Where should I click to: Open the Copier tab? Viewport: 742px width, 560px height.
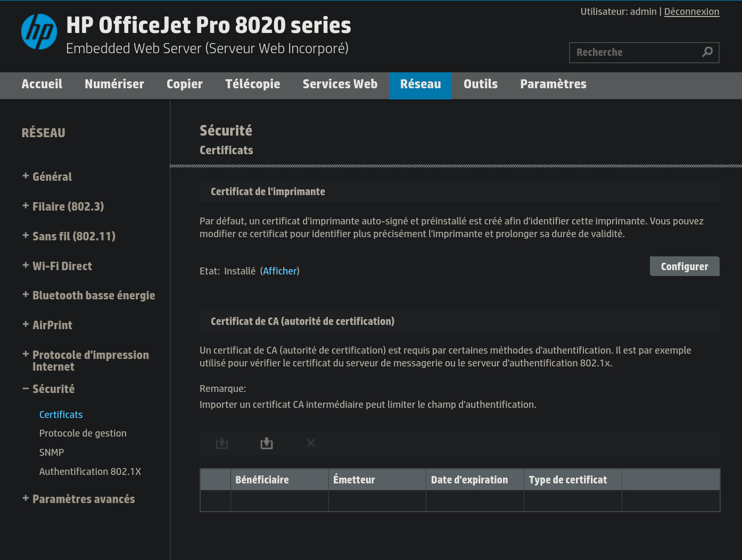[185, 84]
